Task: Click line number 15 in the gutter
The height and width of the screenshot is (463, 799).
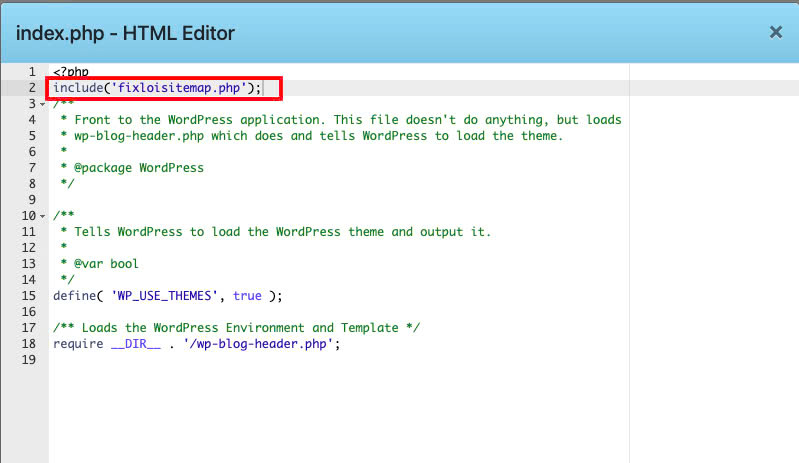Action: (29, 296)
